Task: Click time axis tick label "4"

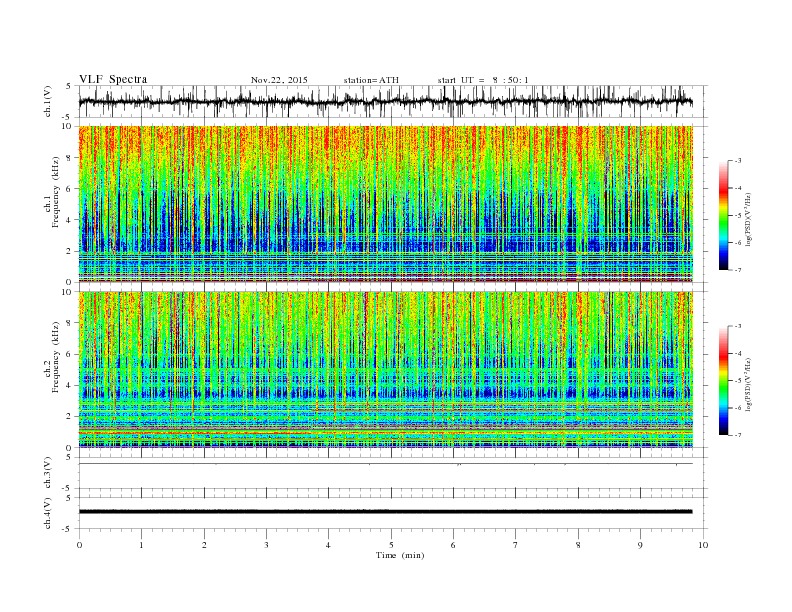Action: pyautogui.click(x=328, y=545)
